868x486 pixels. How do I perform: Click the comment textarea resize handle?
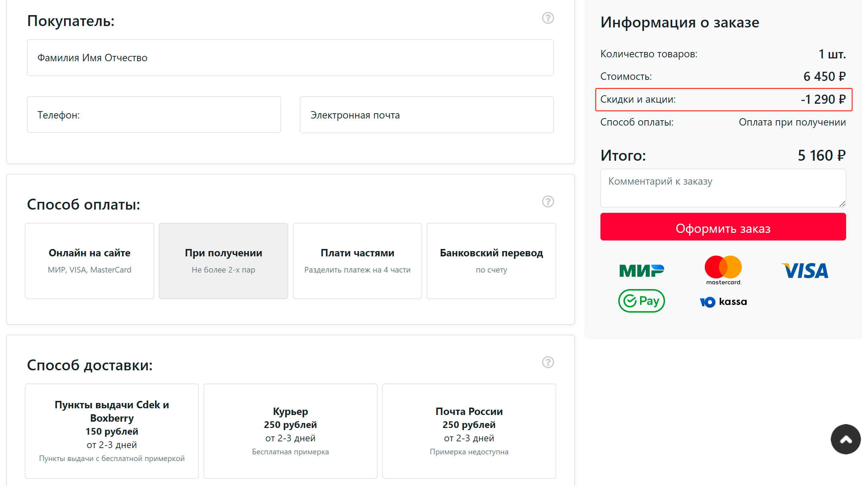pyautogui.click(x=842, y=204)
